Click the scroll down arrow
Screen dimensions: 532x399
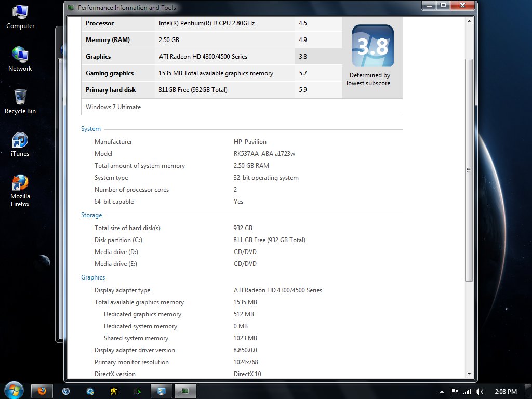click(469, 374)
